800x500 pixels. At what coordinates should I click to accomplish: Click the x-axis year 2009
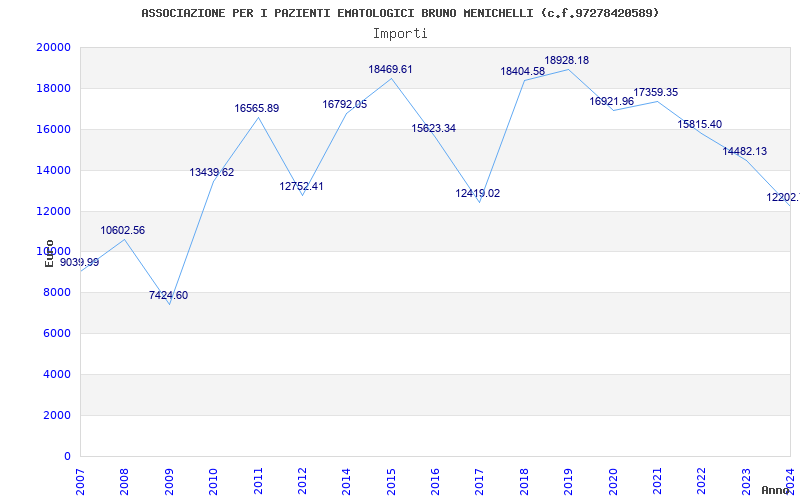(169, 482)
